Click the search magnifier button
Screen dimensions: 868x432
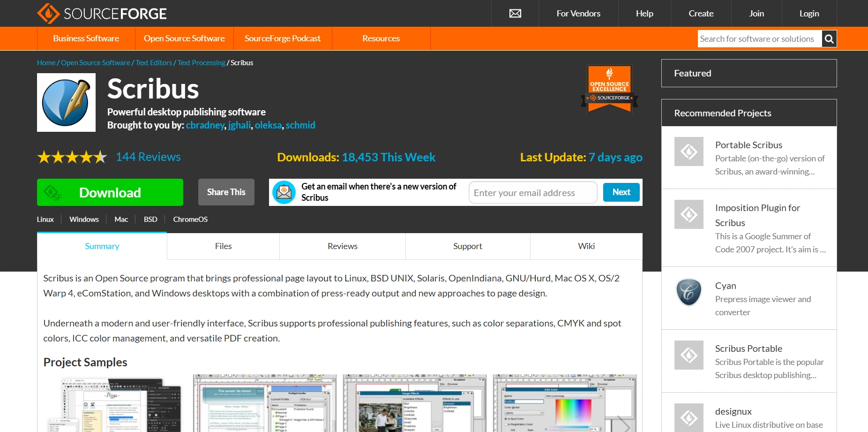829,39
